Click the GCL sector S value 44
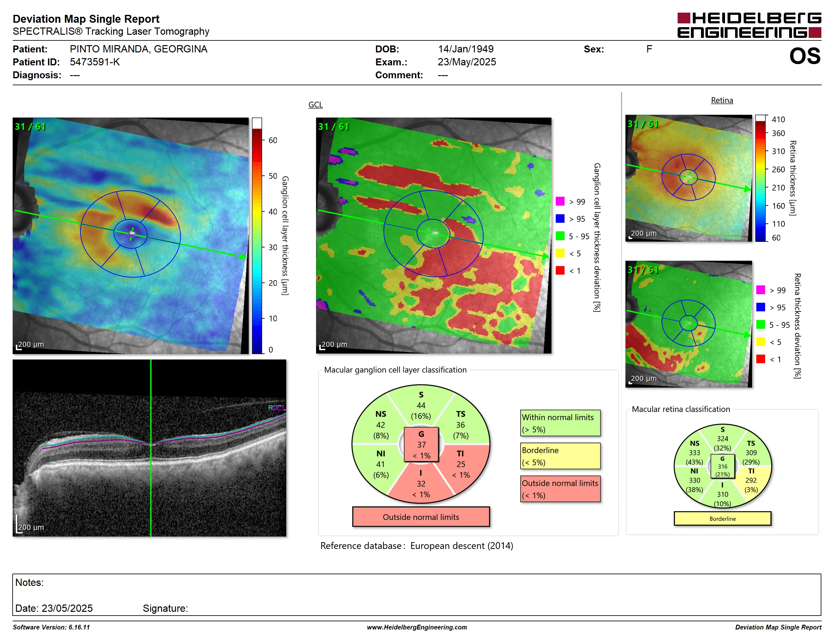The height and width of the screenshot is (644, 834). pos(421,405)
